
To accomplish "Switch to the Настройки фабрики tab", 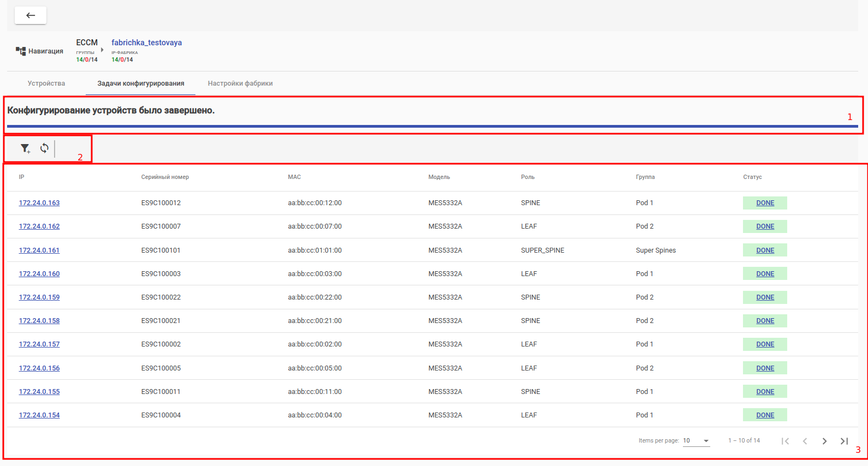I will tap(240, 83).
